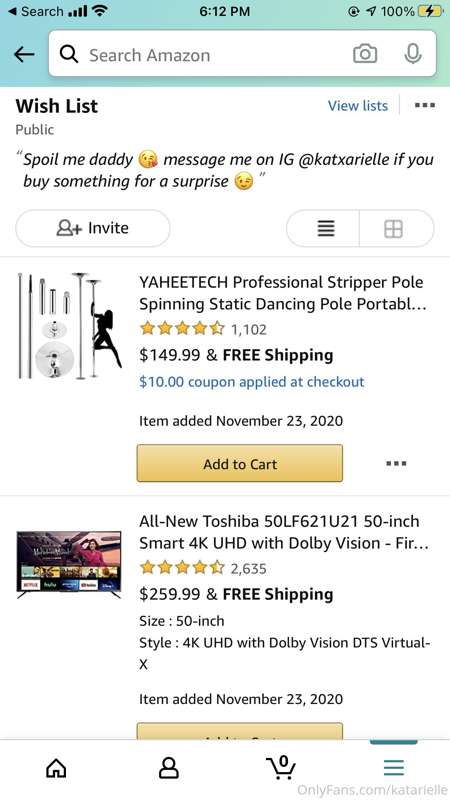Open the YAHEETECH Professional Stripper Pole title
Screen dimensions: 450x800
point(282,293)
